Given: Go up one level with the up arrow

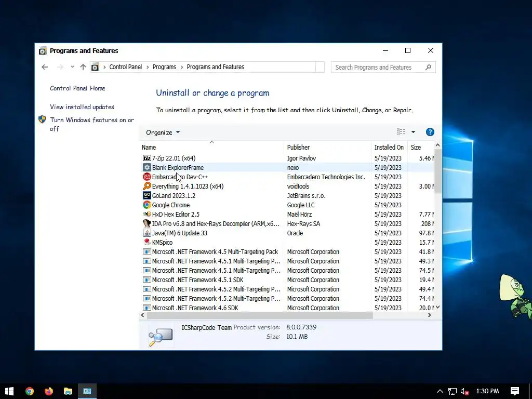Looking at the screenshot, I should tap(83, 67).
